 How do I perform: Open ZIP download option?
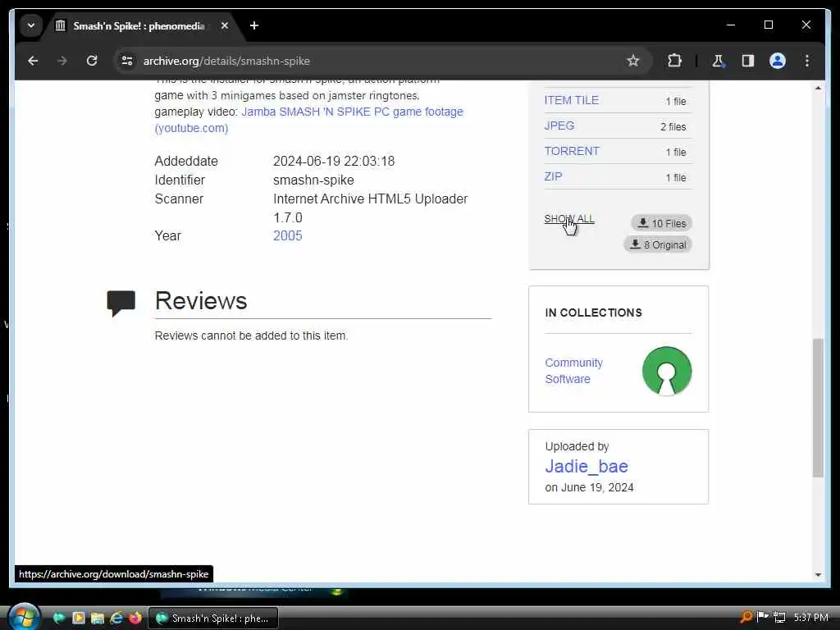pos(553,177)
